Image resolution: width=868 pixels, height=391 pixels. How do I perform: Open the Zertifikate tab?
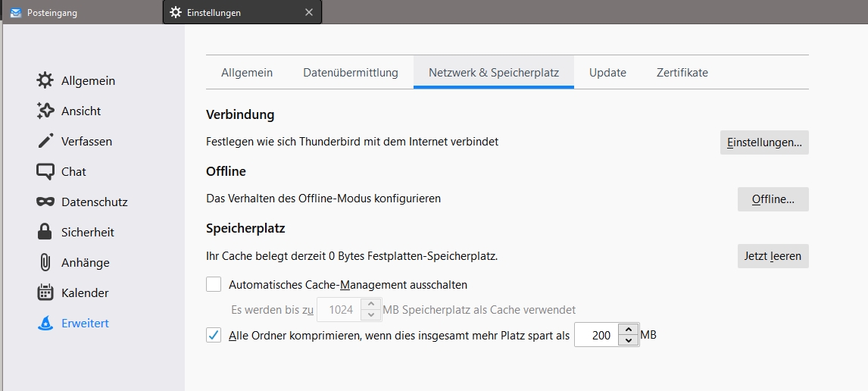[x=682, y=73]
